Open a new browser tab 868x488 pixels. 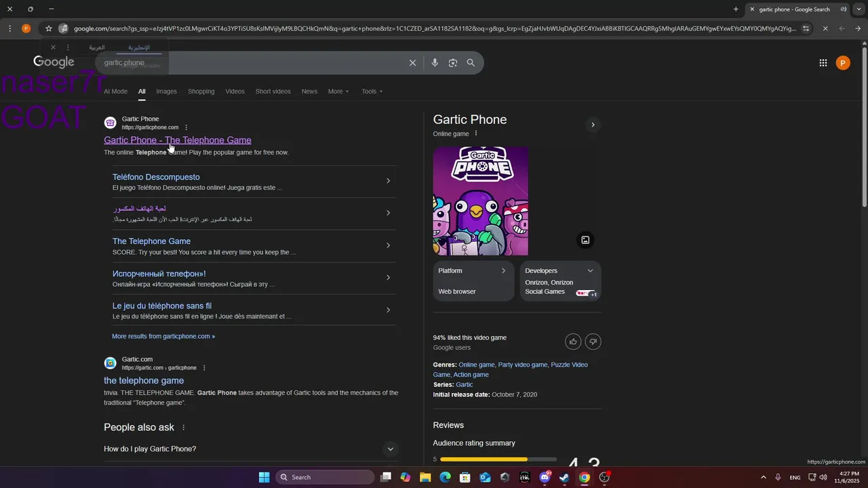pos(736,9)
